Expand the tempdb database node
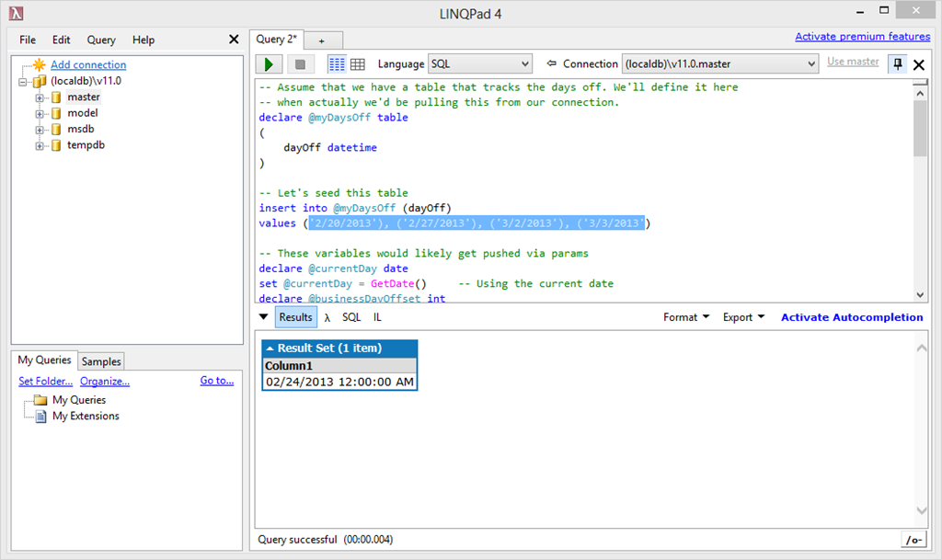The width and height of the screenshot is (942, 560). click(39, 146)
